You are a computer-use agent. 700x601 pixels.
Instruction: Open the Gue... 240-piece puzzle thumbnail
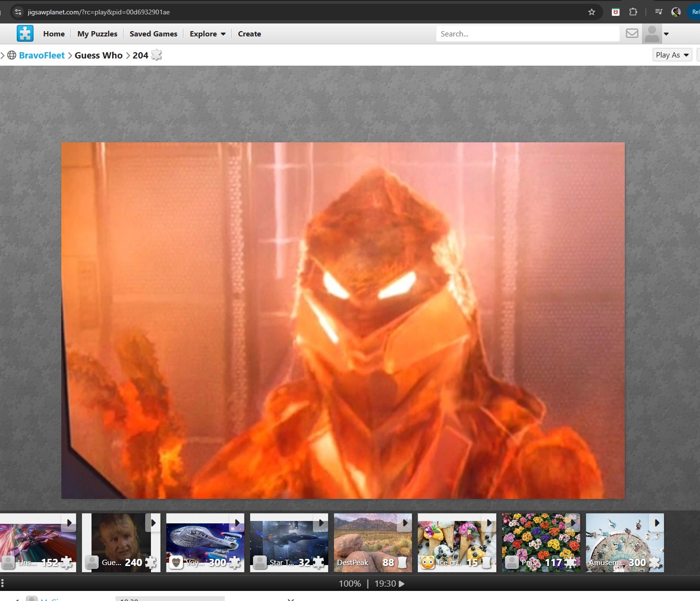[121, 543]
